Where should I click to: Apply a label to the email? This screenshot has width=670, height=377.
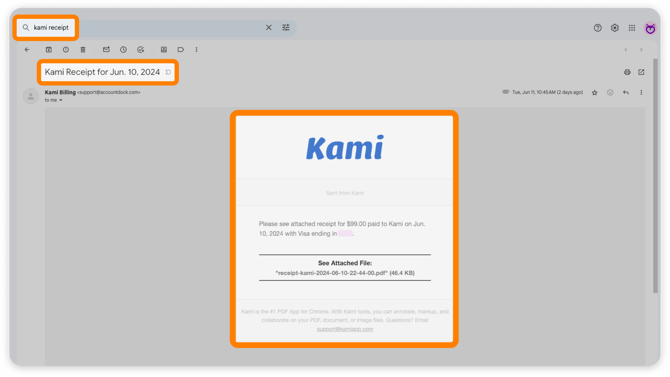pos(181,50)
